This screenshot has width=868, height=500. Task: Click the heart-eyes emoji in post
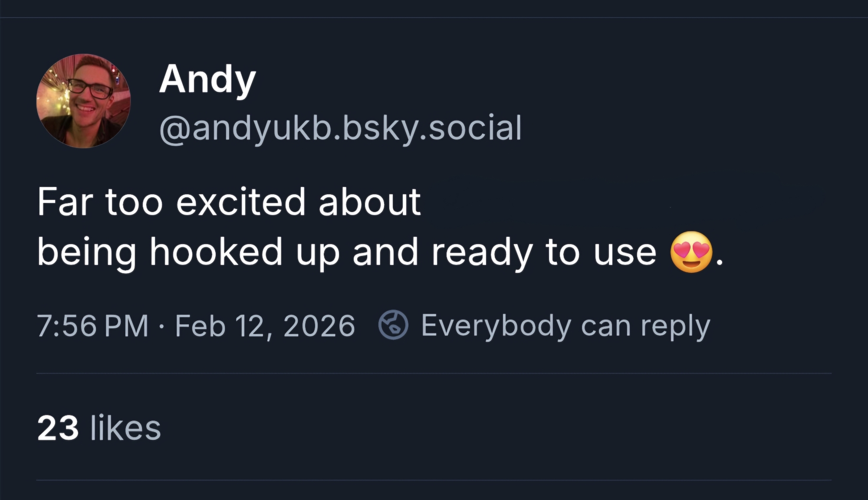tap(691, 252)
